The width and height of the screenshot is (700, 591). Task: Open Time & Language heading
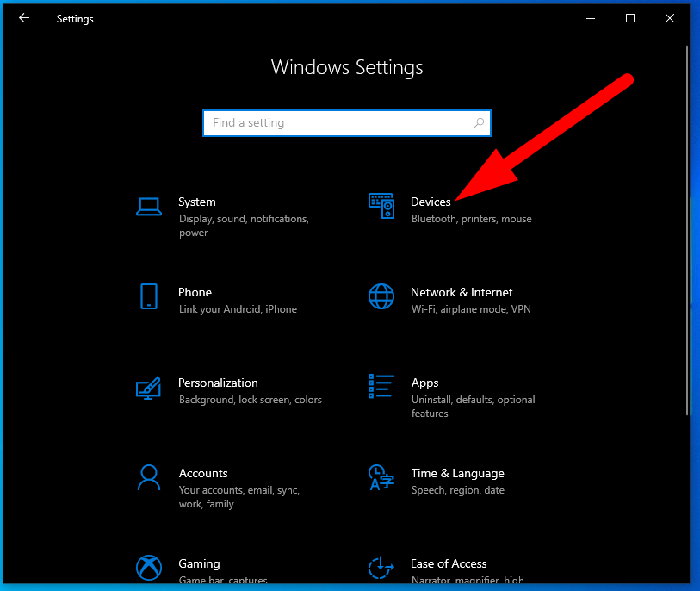457,474
